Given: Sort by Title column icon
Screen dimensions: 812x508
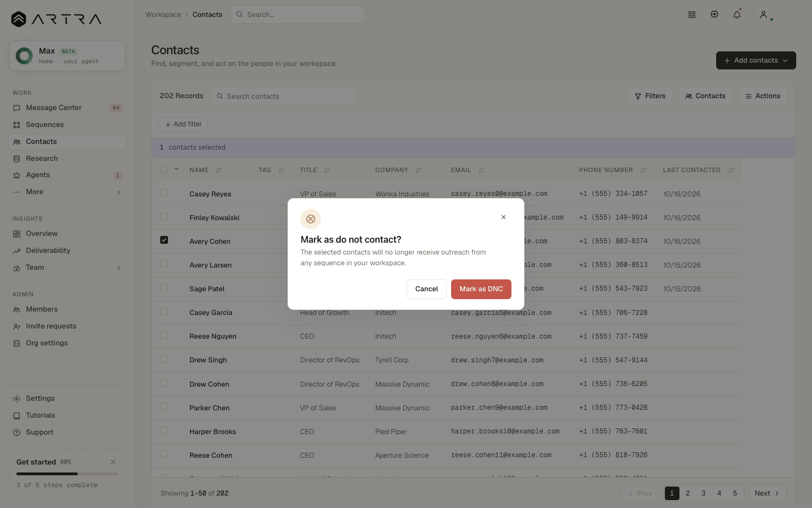Looking at the screenshot, I should coord(327,170).
